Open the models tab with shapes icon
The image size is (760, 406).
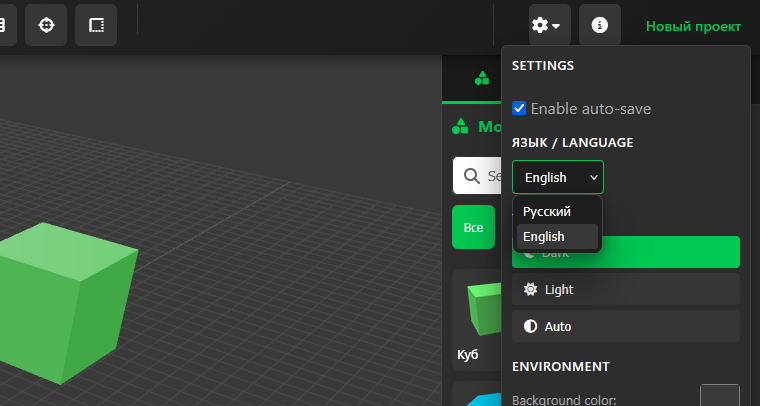(482, 78)
